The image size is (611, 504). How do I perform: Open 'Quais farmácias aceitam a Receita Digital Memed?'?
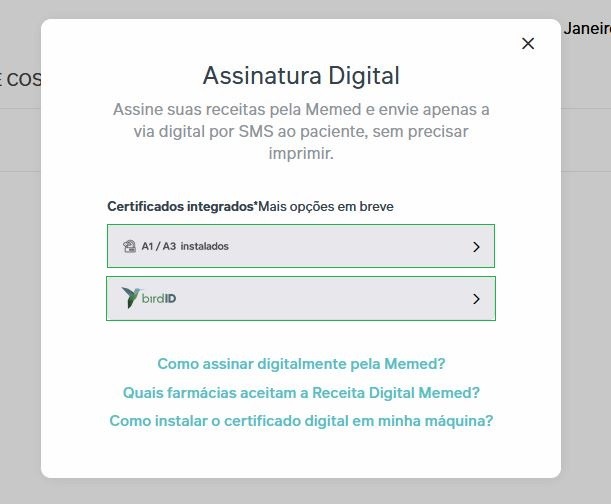[x=301, y=392]
